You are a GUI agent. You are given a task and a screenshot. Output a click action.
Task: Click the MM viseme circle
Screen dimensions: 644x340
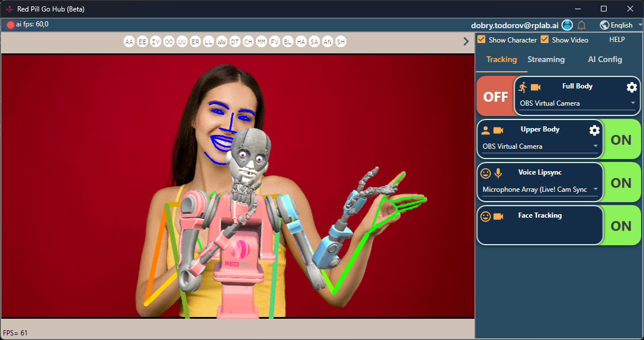point(261,42)
